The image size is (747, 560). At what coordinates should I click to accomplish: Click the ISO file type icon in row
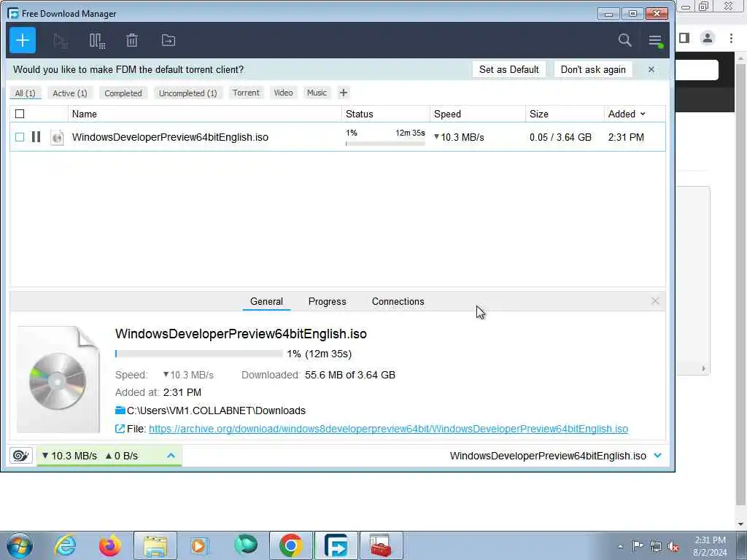(x=57, y=137)
